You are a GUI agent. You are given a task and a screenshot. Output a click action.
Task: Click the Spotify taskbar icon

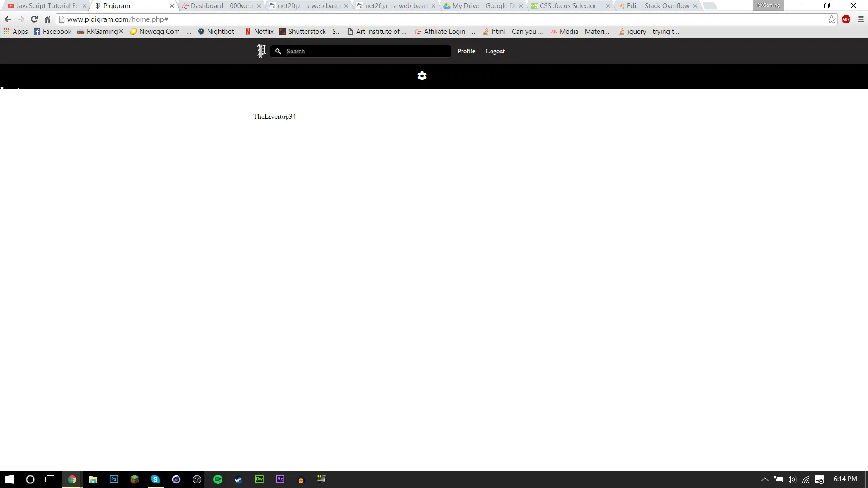pyautogui.click(x=217, y=479)
